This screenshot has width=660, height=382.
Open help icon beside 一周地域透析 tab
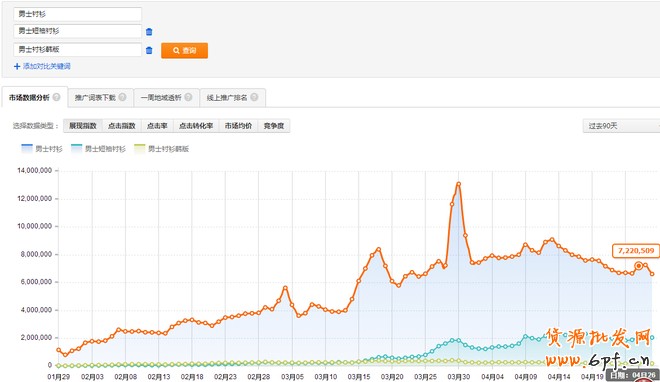coord(188,97)
